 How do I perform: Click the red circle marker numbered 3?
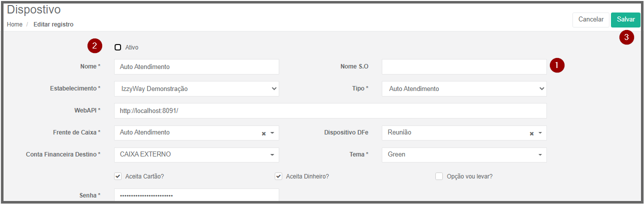point(626,37)
